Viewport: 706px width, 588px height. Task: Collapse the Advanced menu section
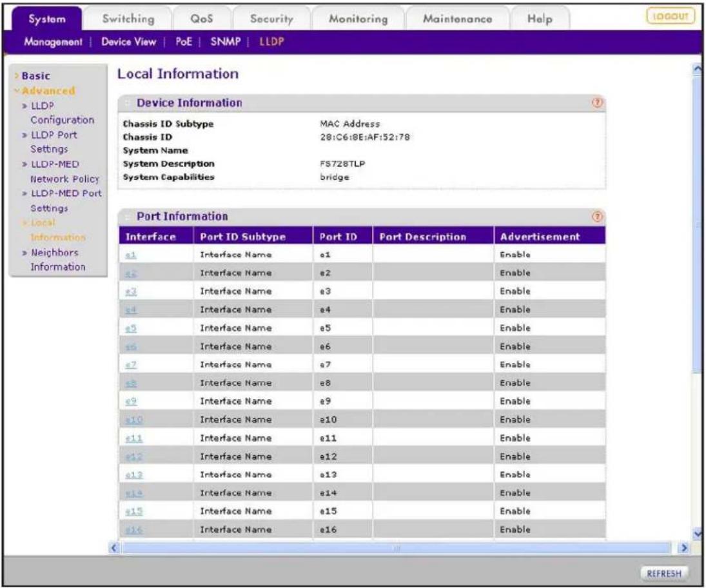coord(48,90)
